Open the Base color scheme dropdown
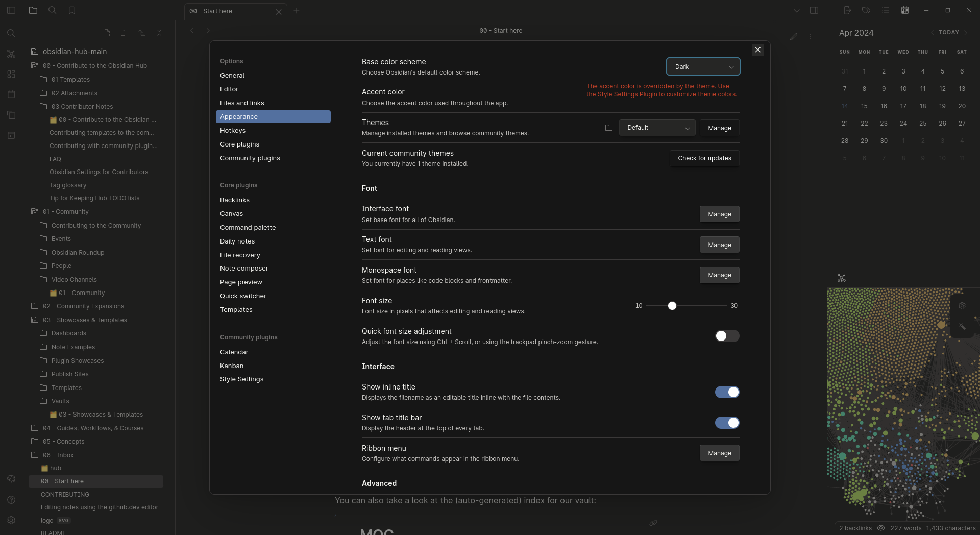This screenshot has width=980, height=535. point(703,66)
